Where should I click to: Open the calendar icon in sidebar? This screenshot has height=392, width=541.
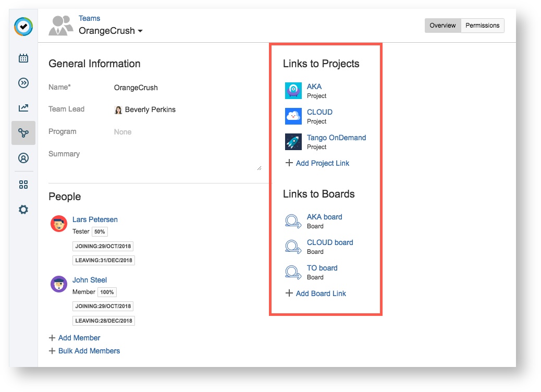pos(23,58)
